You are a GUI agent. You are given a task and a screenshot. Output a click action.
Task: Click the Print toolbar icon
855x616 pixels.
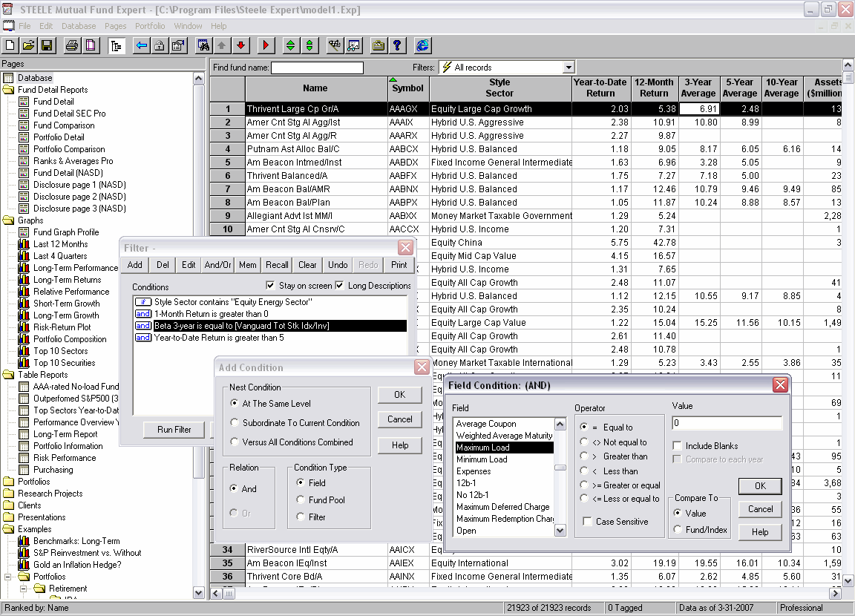[72, 46]
